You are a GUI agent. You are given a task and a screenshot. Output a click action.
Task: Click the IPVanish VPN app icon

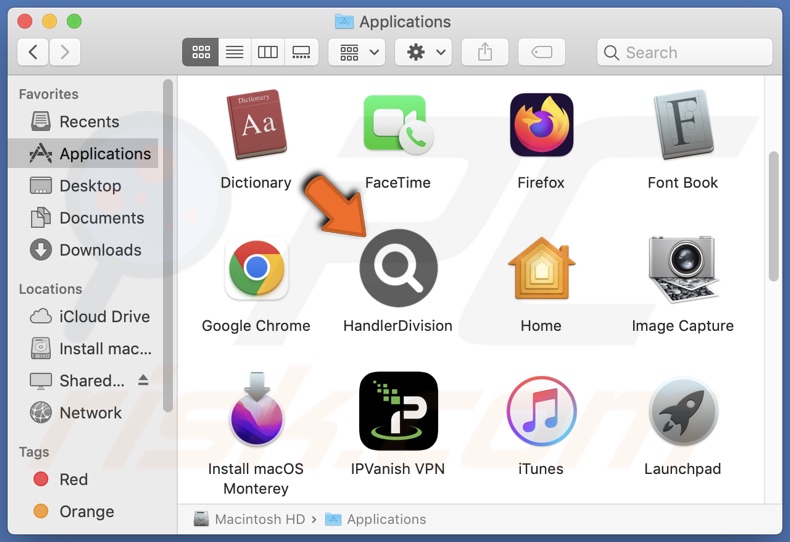[x=398, y=411]
